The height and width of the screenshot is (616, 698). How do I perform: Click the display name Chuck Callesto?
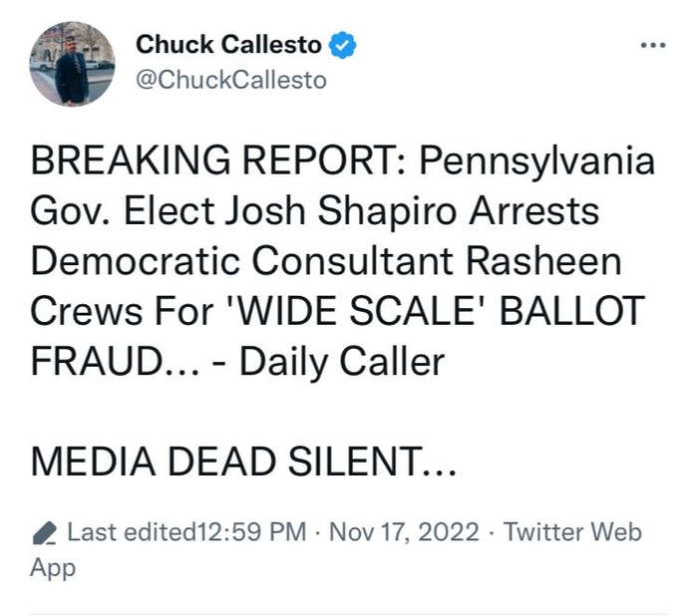coord(228,45)
